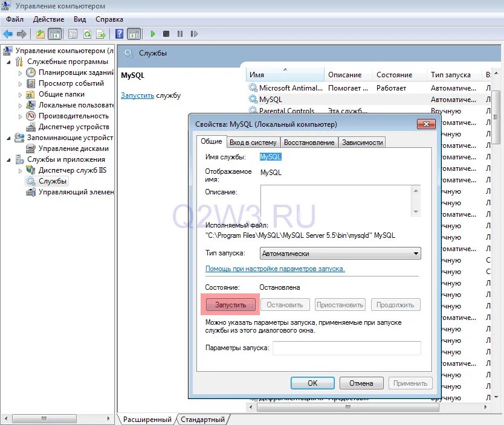Refresh the services list via toolbar icon
Screen dimensions: 504x425
pos(87,34)
